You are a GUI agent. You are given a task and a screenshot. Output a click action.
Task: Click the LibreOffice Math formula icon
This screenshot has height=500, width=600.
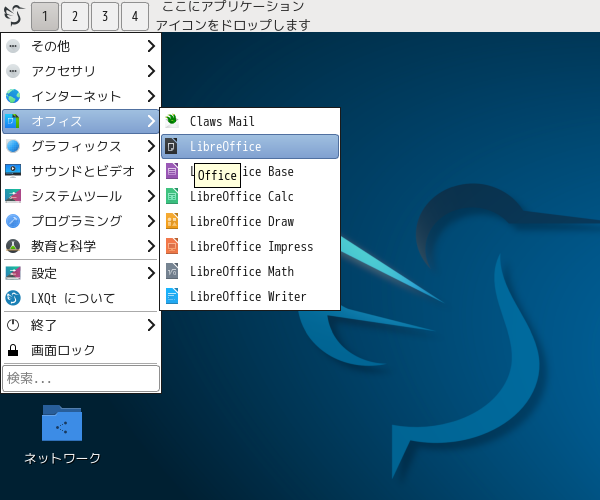click(172, 271)
